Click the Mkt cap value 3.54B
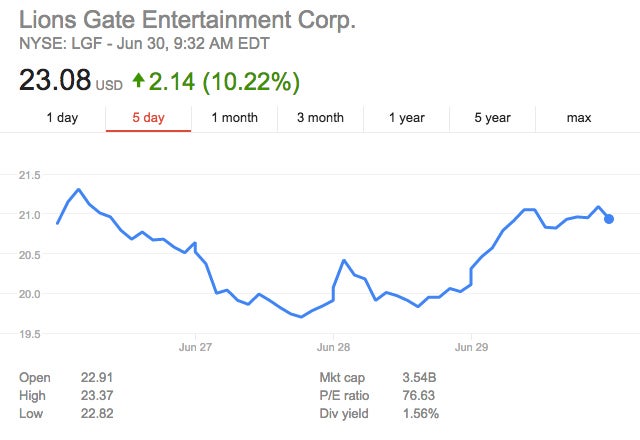The height and width of the screenshot is (440, 640). coord(418,377)
